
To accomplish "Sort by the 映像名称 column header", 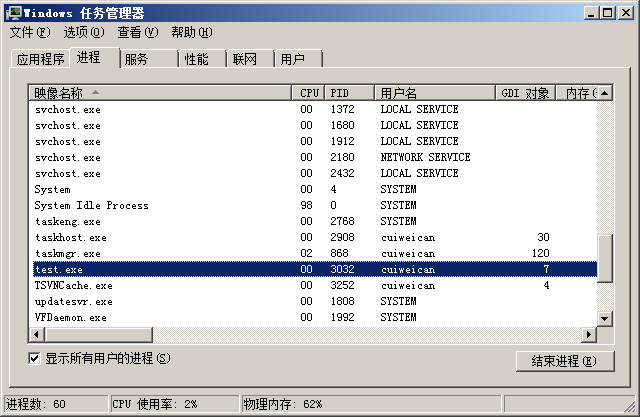I will click(x=160, y=93).
